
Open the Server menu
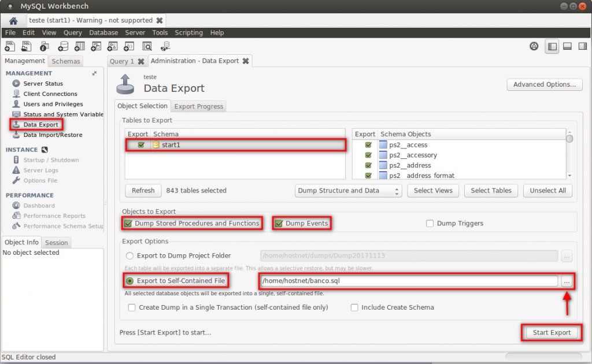click(x=135, y=32)
